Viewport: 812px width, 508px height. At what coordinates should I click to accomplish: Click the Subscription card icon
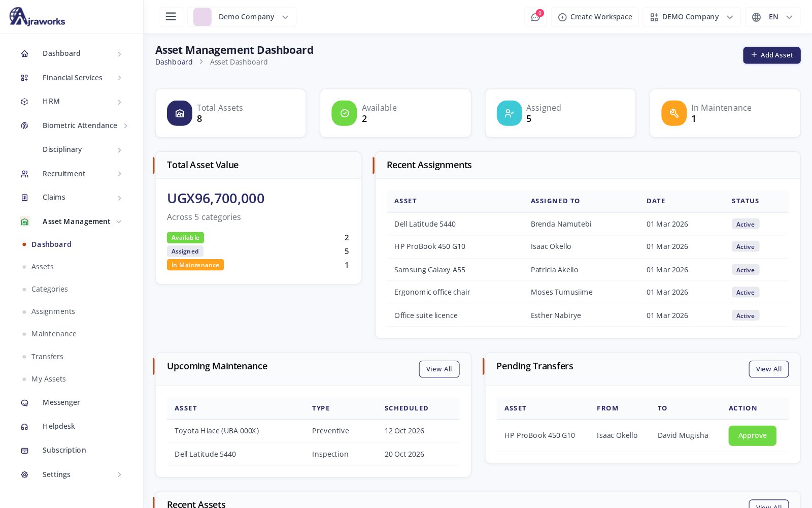(x=24, y=451)
